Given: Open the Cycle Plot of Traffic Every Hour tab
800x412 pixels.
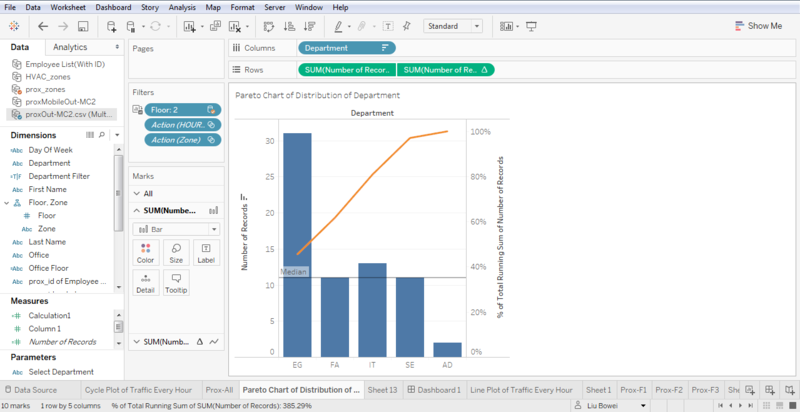Looking at the screenshot, I should (x=138, y=390).
